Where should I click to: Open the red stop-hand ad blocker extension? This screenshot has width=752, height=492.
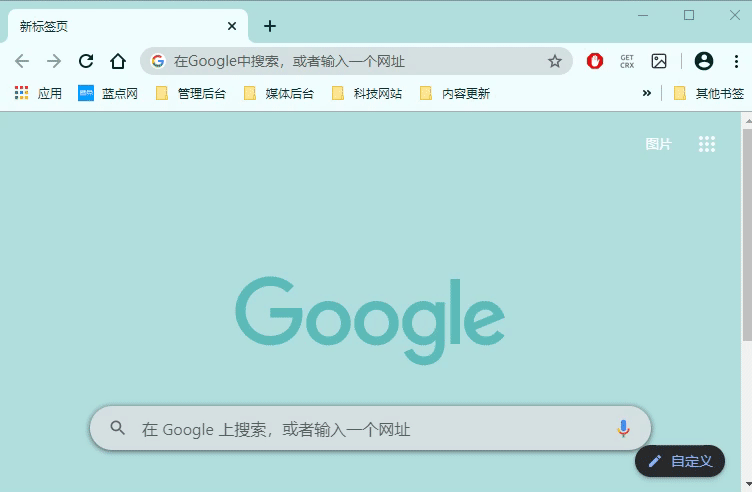pos(595,61)
